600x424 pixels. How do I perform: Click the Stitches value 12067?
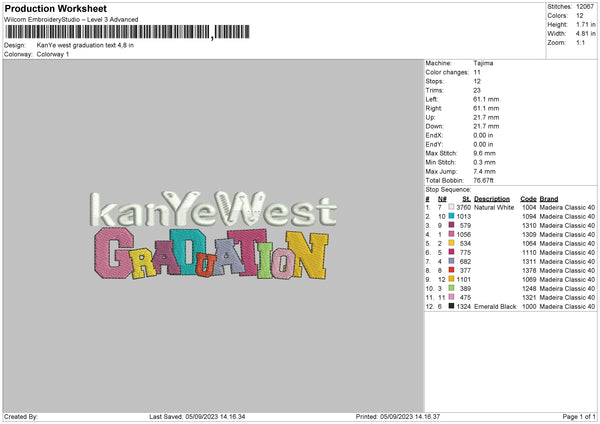(585, 7)
